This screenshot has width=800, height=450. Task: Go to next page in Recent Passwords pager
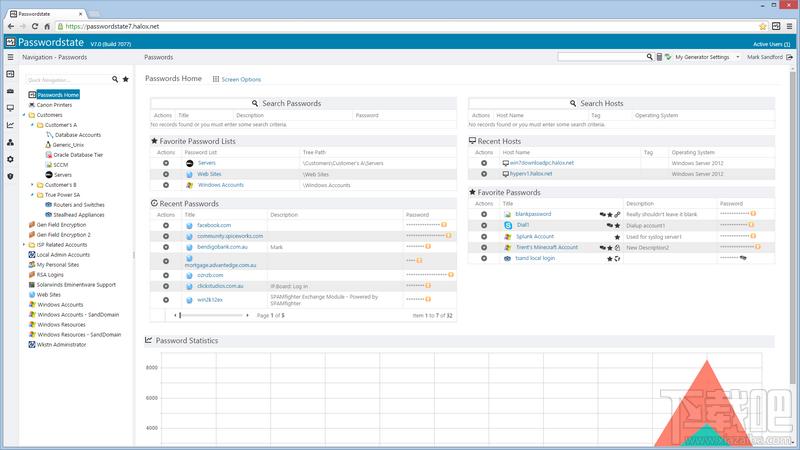247,315
